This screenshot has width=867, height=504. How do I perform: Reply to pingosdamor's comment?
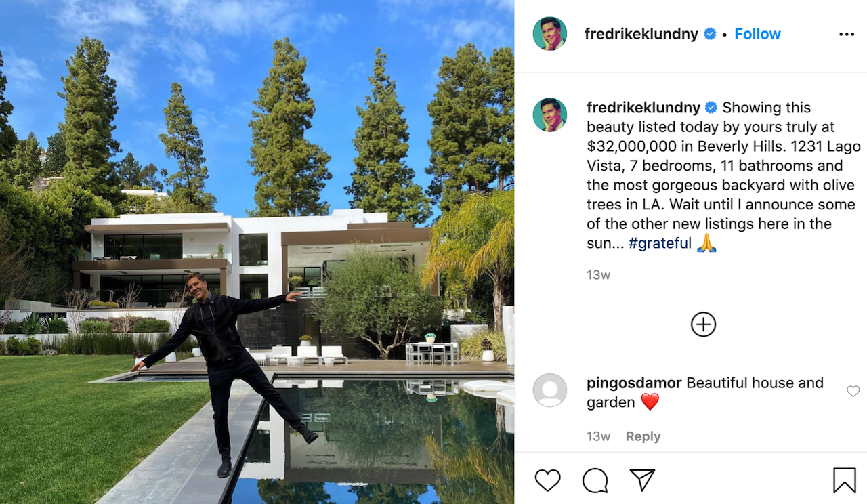tap(643, 436)
